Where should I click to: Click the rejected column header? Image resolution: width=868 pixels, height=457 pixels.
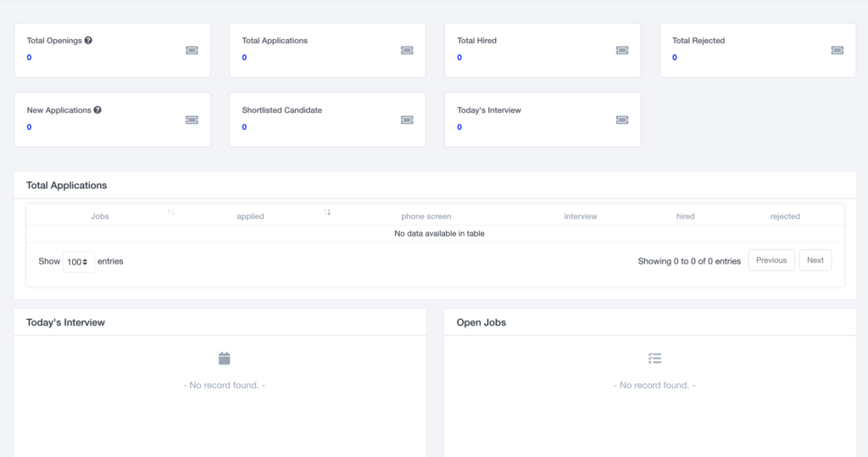point(785,216)
